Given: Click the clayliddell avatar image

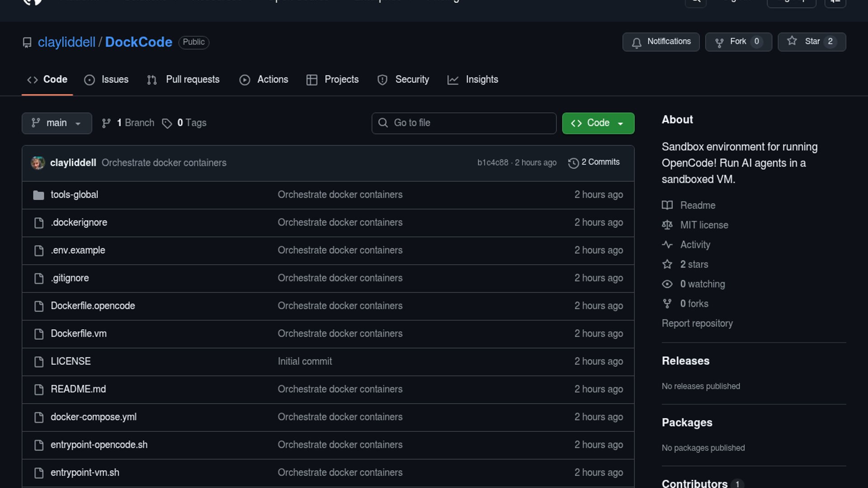Looking at the screenshot, I should 38,163.
